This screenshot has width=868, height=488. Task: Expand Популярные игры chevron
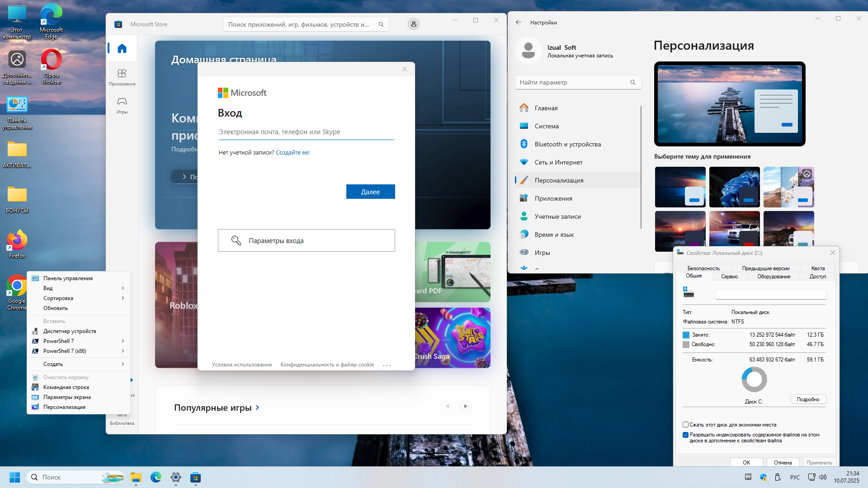[257, 408]
